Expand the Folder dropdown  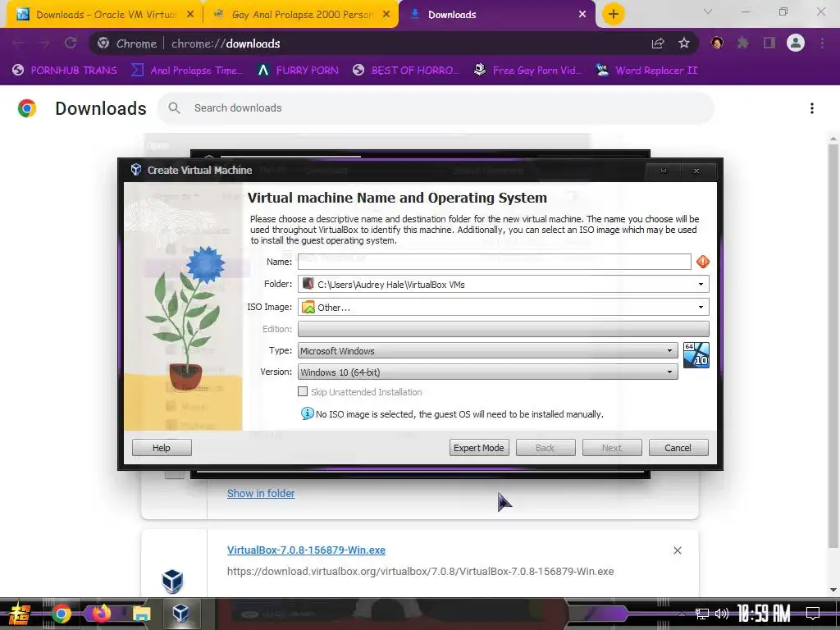click(701, 284)
